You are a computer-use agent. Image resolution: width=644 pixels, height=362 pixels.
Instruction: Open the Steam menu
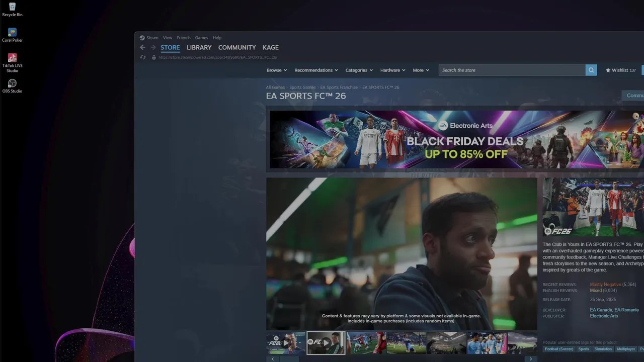(x=152, y=38)
